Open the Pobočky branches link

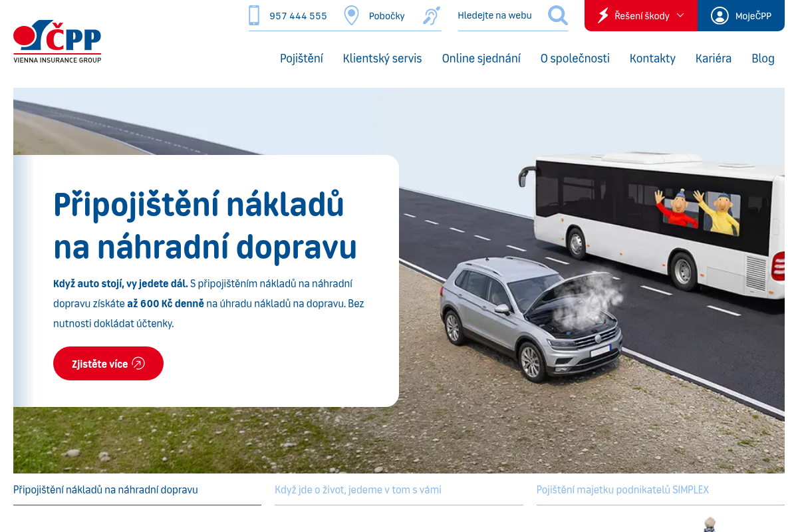[x=387, y=16]
